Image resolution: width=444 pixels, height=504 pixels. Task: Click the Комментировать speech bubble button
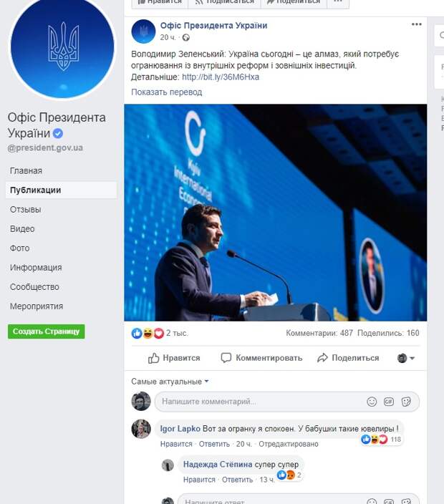(x=261, y=358)
